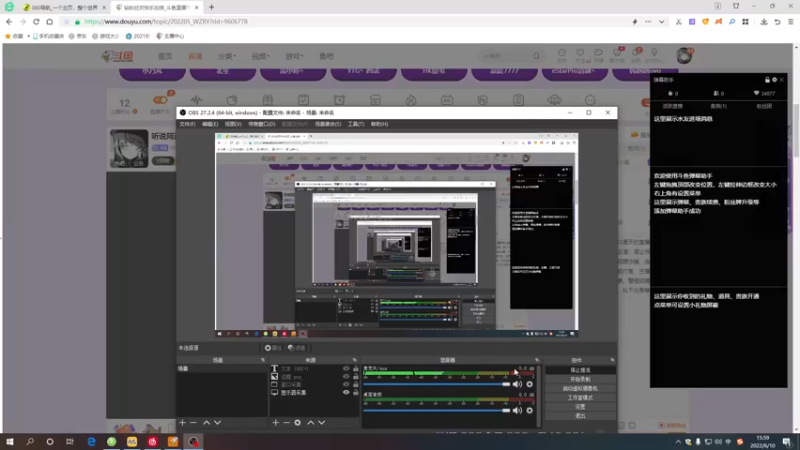
Task: Enable 工作室模式 in OBS controls
Action: [x=580, y=397]
